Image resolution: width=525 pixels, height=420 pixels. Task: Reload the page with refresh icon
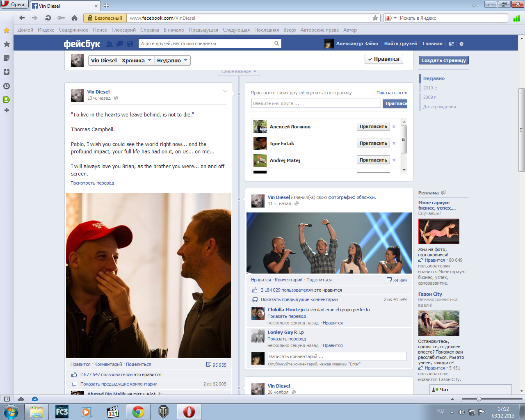pos(48,18)
